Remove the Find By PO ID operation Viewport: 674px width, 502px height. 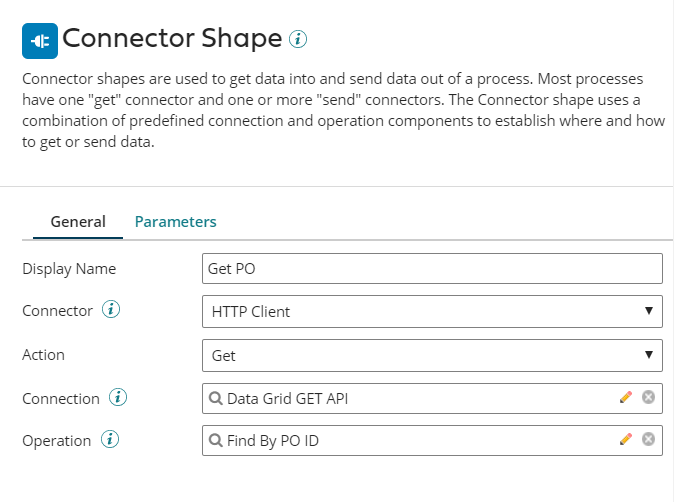coord(648,439)
